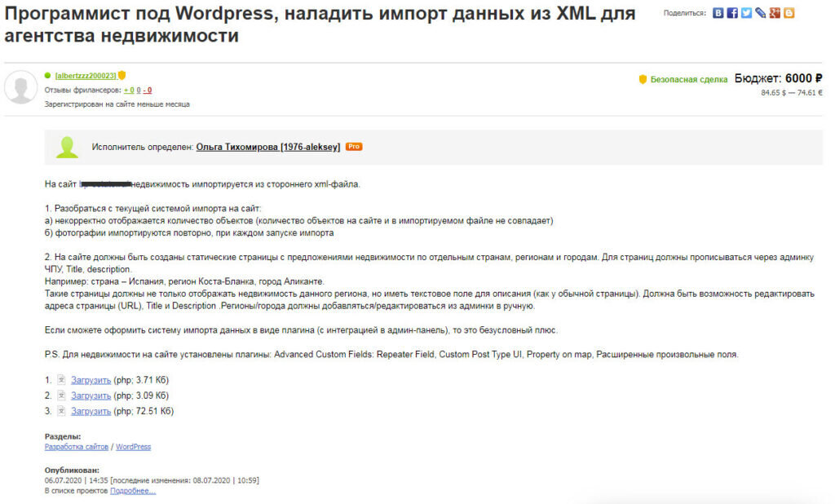Screen dimensions: 835x504
Task: Click the green executor avatar icon
Action: pos(67,147)
